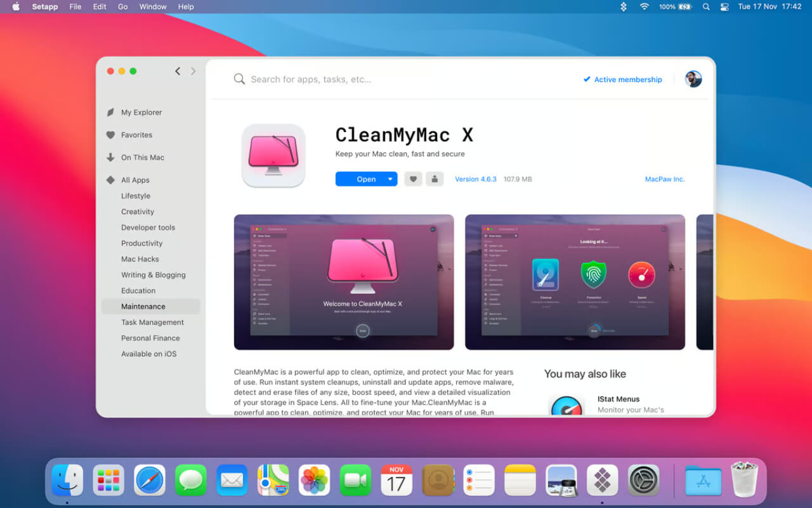Open Finder from the Dock

point(67,480)
